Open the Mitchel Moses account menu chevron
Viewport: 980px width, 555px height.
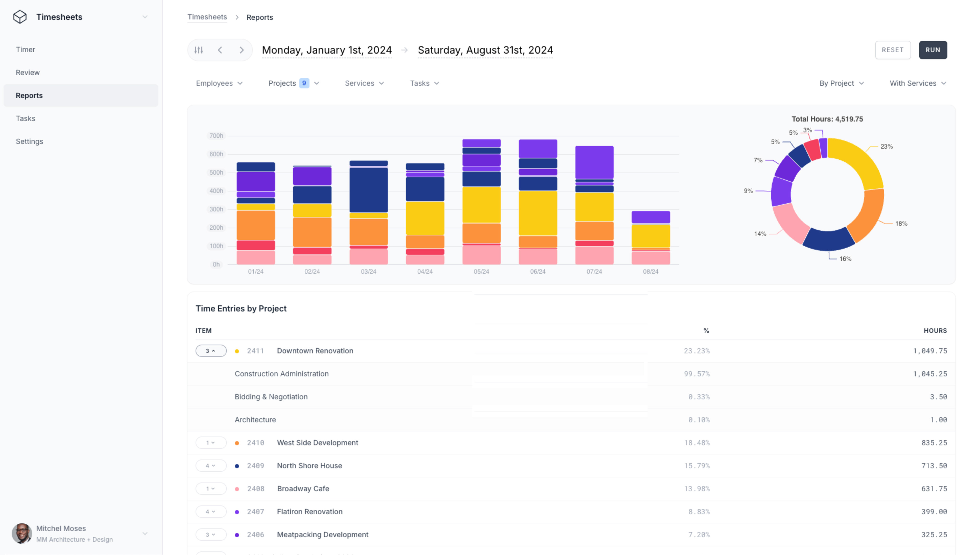click(145, 534)
